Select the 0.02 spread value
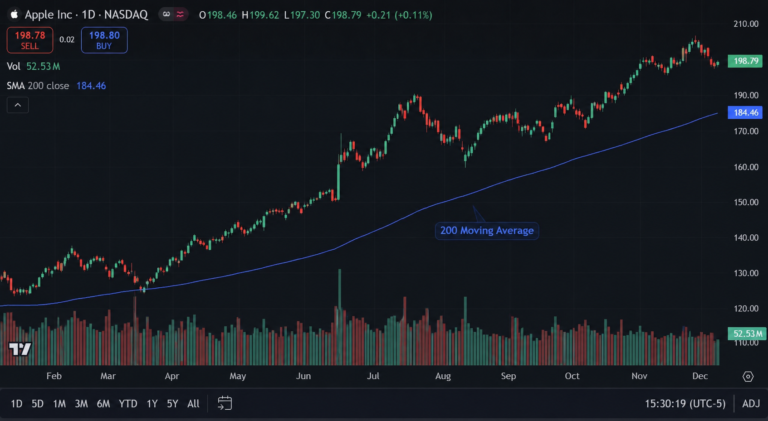 coord(67,40)
